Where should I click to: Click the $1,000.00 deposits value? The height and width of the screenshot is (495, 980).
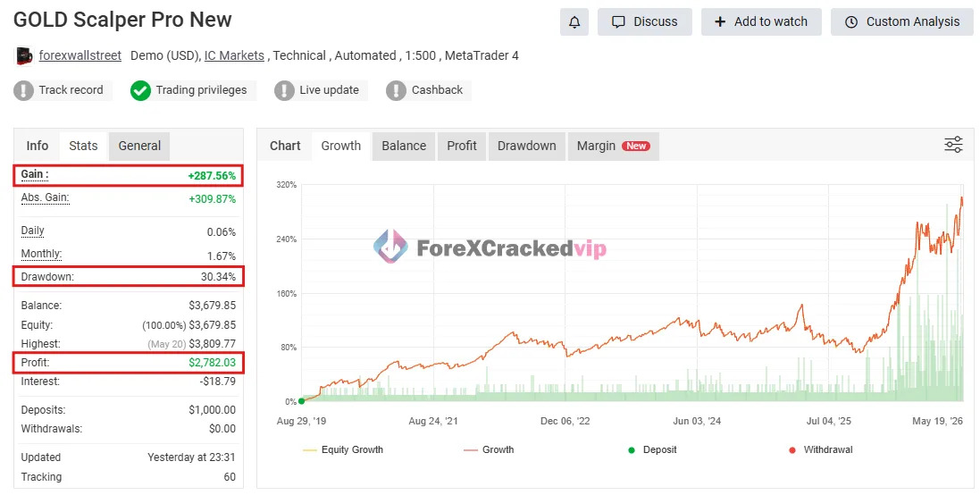pyautogui.click(x=213, y=410)
